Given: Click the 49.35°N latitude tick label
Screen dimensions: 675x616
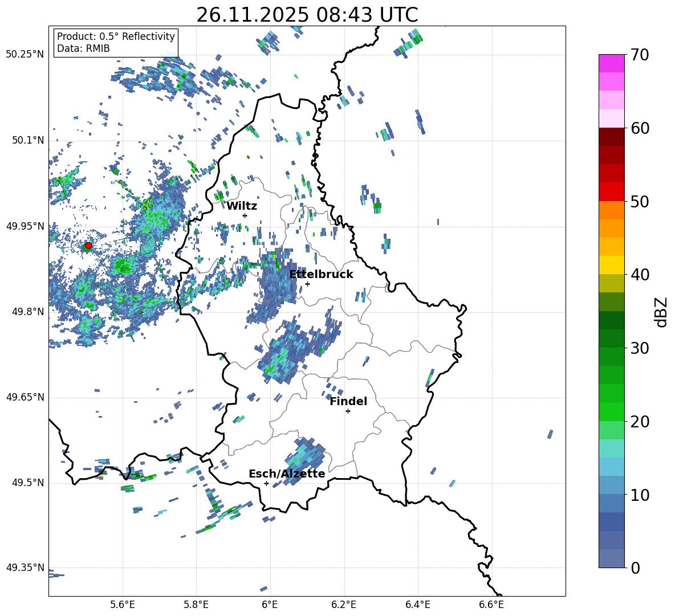Looking at the screenshot, I should (25, 568).
